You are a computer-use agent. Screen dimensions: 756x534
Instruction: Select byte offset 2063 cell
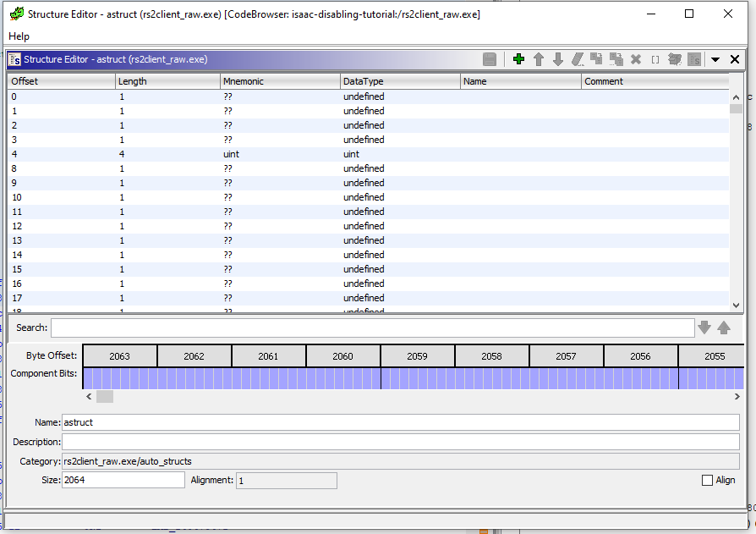[x=119, y=356]
